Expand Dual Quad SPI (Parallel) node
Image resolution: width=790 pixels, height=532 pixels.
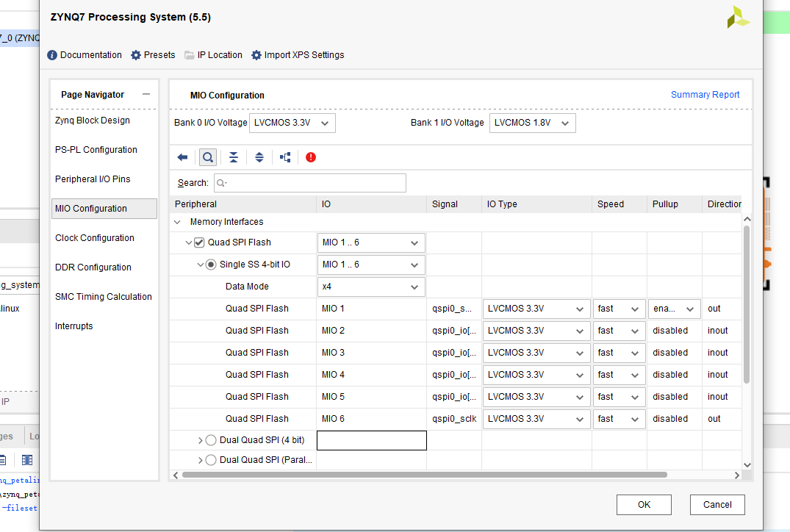tap(201, 460)
